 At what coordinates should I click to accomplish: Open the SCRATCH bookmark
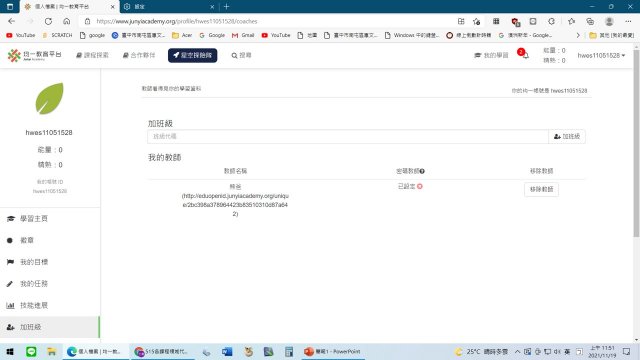[x=57, y=36]
